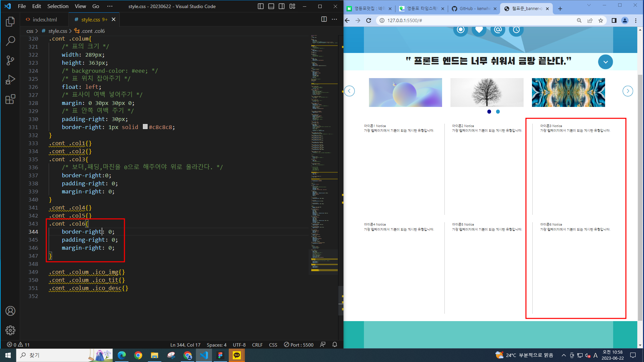The image size is (644, 362).
Task: Open the Extensions view
Action: coord(10,99)
